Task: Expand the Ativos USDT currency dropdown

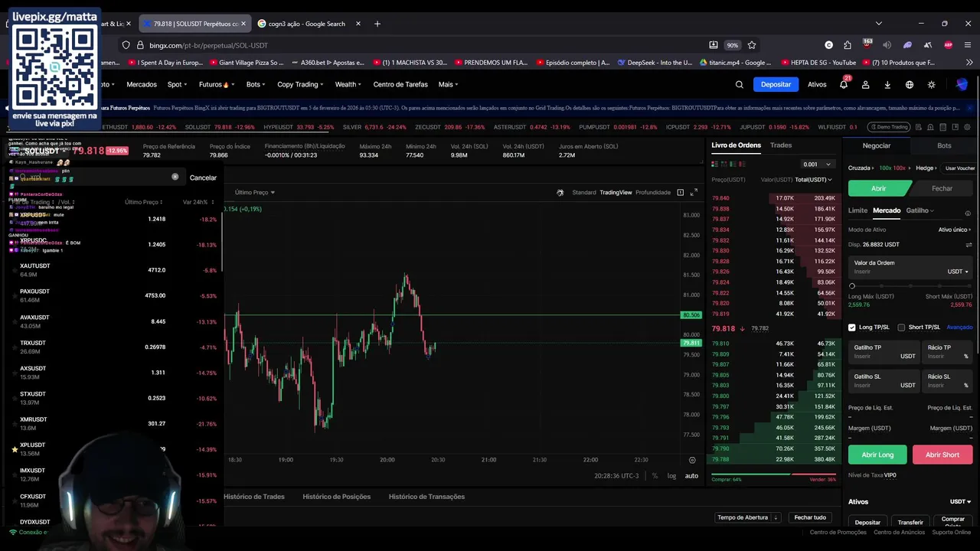Action: pyautogui.click(x=960, y=502)
